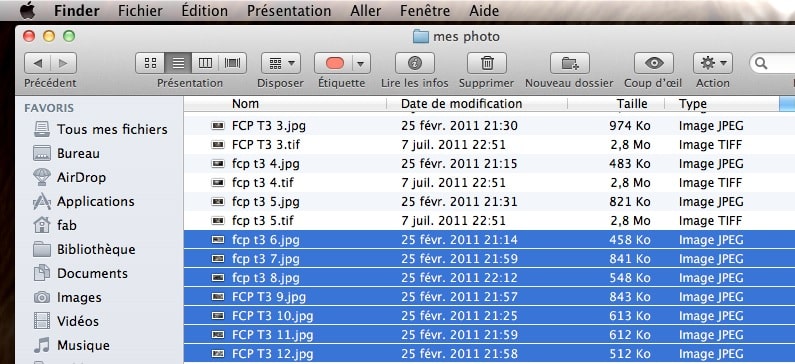Open the Action gear dropdown
This screenshot has width=795, height=364.
tap(713, 63)
